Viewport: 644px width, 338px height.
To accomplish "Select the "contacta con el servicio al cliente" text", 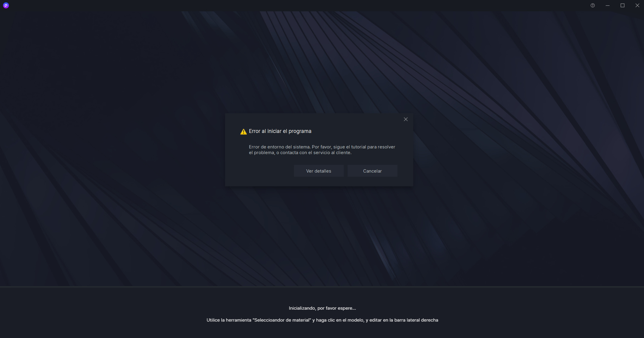I will tap(316, 153).
